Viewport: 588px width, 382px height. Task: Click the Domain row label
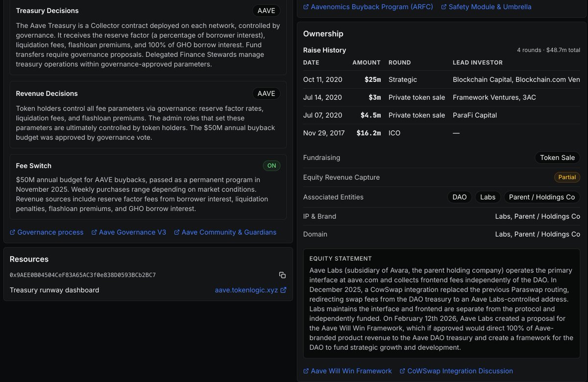coord(315,234)
